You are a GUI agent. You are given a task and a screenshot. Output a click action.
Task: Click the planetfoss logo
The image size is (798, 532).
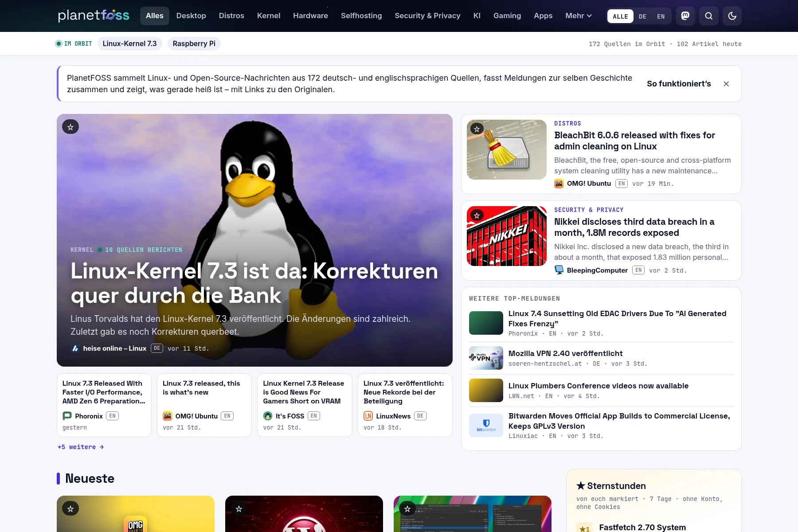point(94,16)
